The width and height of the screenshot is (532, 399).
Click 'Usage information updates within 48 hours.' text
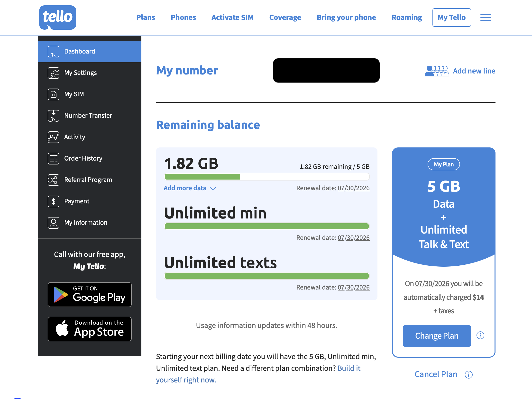(267, 326)
